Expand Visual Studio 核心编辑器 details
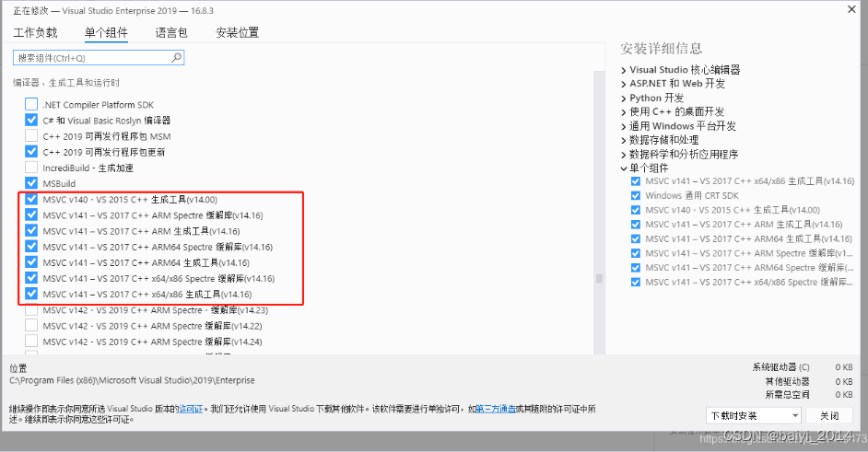 624,70
